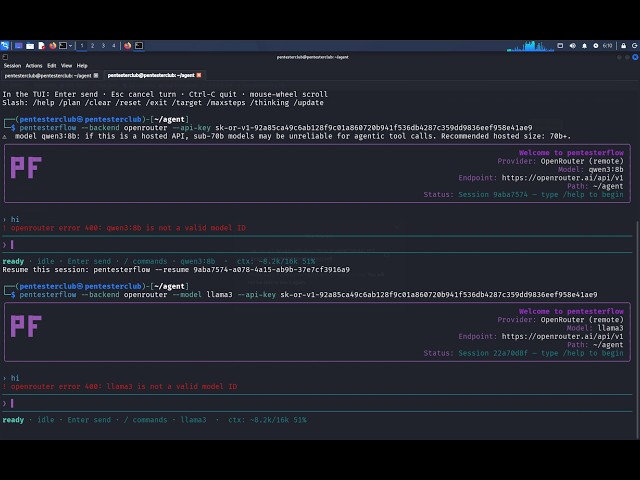Click the 6:10 clock in panel
This screenshot has width=640, height=480.
pyautogui.click(x=608, y=46)
